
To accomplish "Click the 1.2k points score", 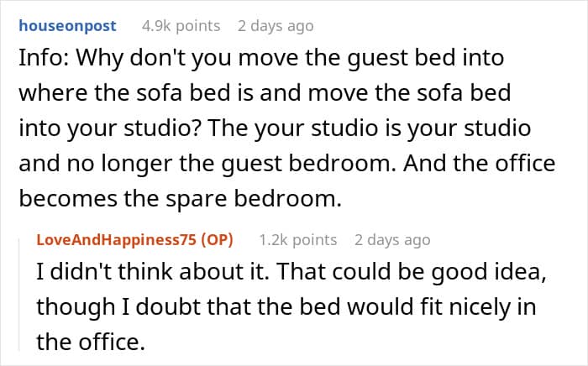I will coord(298,240).
